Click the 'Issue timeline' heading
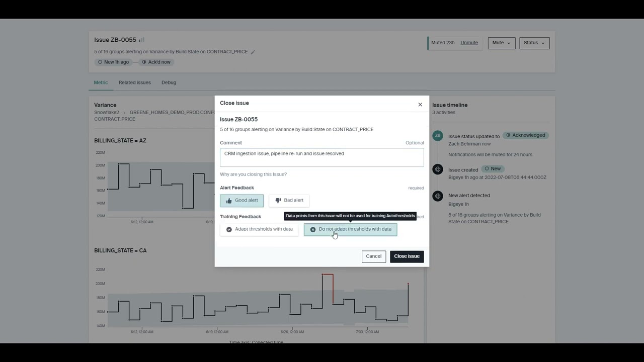This screenshot has height=362, width=644. click(x=450, y=105)
